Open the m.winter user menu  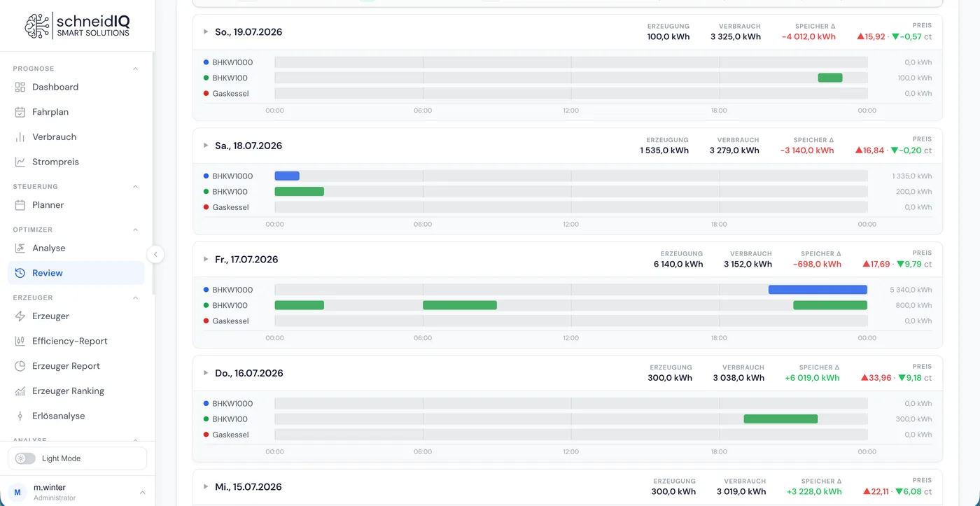(77, 492)
